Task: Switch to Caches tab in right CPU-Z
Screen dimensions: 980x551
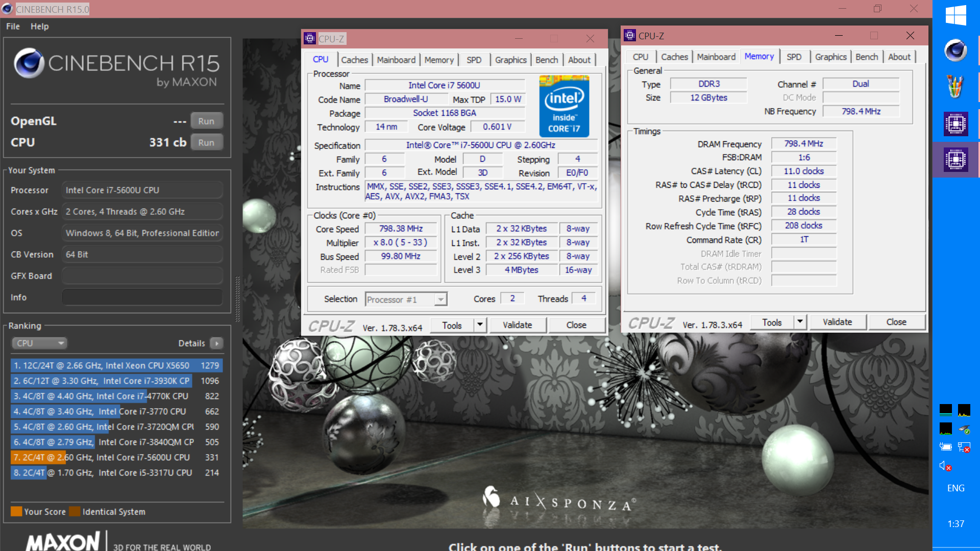Action: (675, 57)
